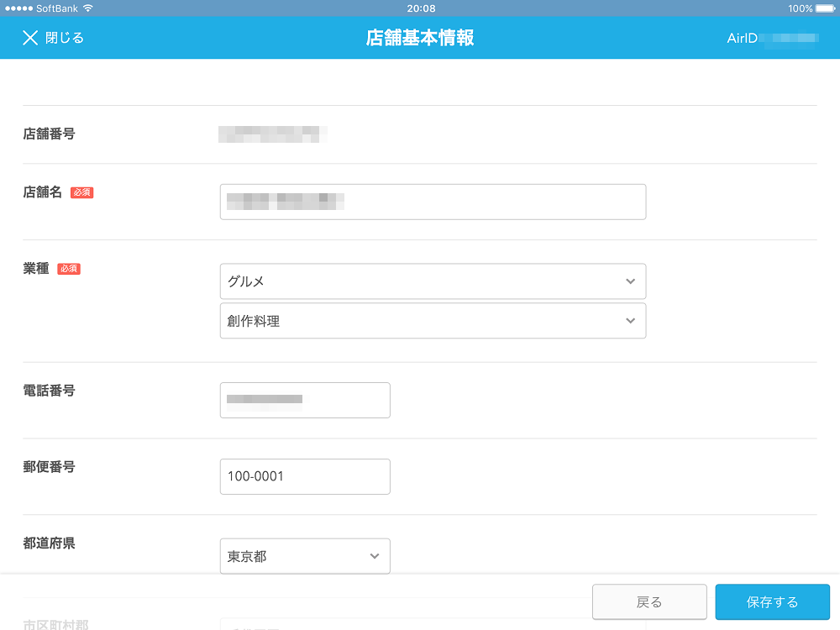Click the 必須 badge next to 業種
This screenshot has height=630, width=840.
tap(68, 269)
